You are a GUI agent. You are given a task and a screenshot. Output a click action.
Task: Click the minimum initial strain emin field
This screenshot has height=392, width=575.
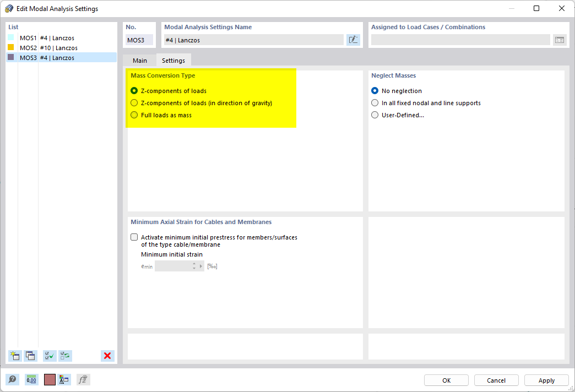173,266
